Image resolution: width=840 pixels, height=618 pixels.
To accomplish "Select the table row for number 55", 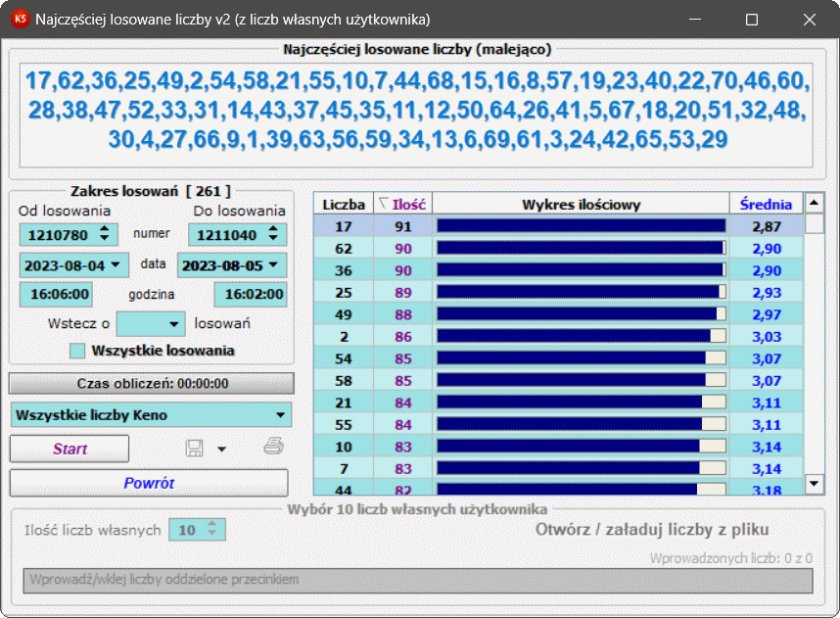I will tap(558, 424).
